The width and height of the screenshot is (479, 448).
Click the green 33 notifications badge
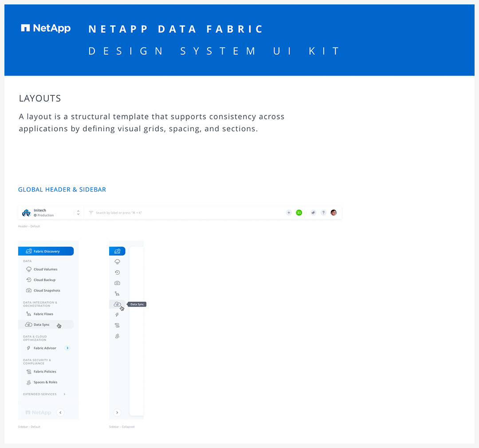point(299,212)
